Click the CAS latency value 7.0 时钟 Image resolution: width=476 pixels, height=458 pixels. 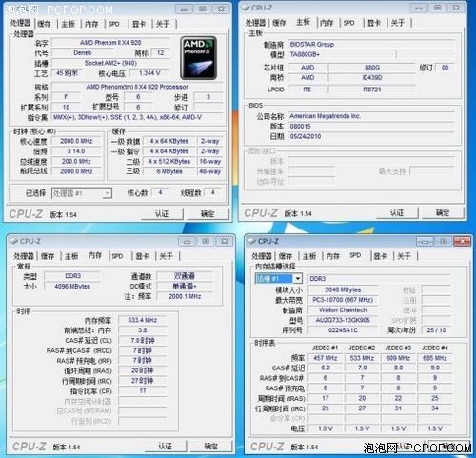[142, 341]
